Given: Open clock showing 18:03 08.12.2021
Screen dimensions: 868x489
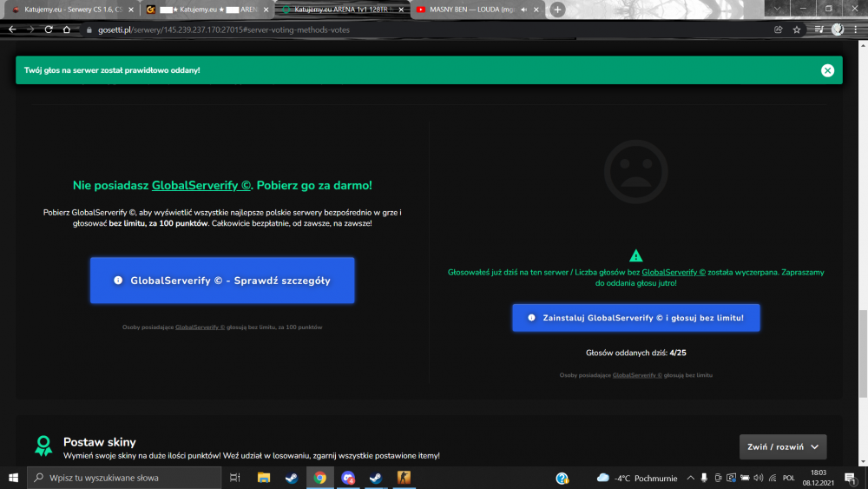Looking at the screenshot, I should (819, 478).
